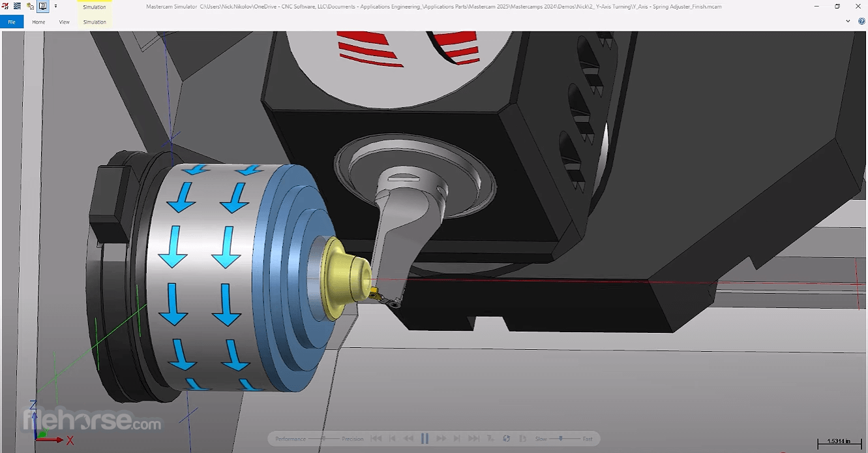The width and height of the screenshot is (868, 453).
Task: Click the XYZ axis gnomon
Action: tap(51, 422)
